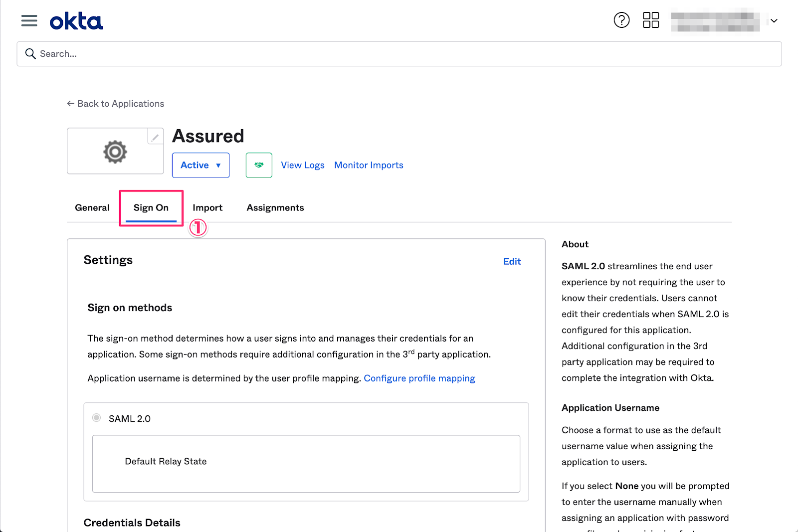Open the hamburger navigation menu
The width and height of the screenshot is (798, 532).
click(29, 20)
